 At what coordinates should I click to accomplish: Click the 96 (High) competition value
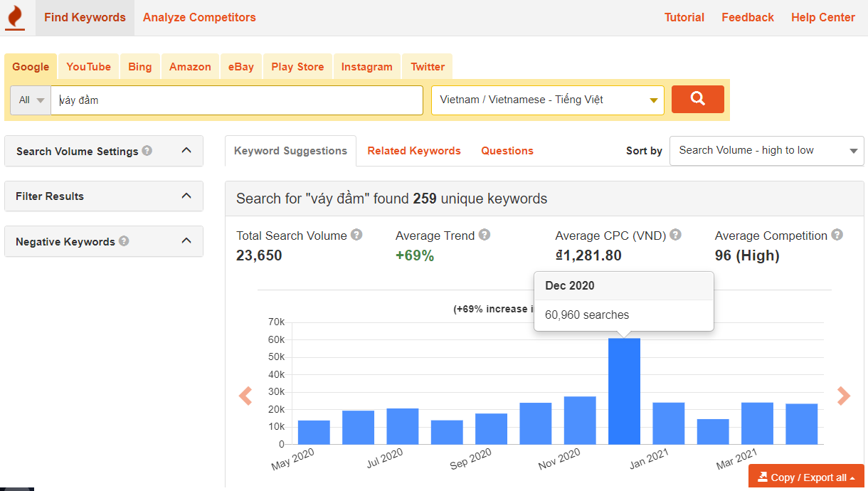(747, 255)
